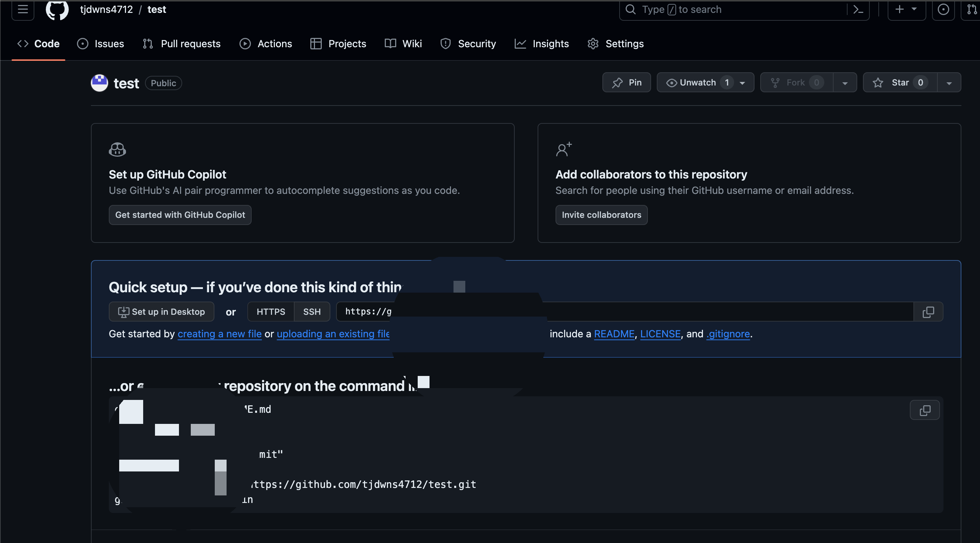The image size is (980, 543).
Task: Open the star lists dropdown arrow
Action: 949,83
